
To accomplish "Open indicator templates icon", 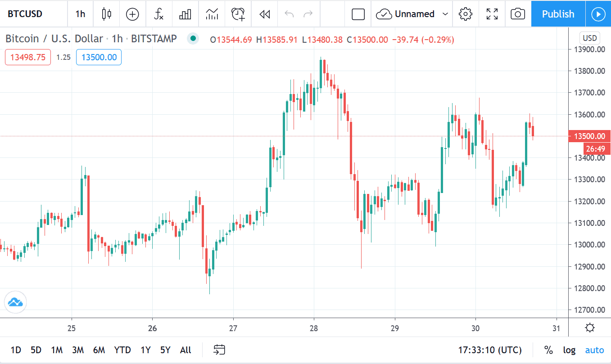I will point(212,14).
